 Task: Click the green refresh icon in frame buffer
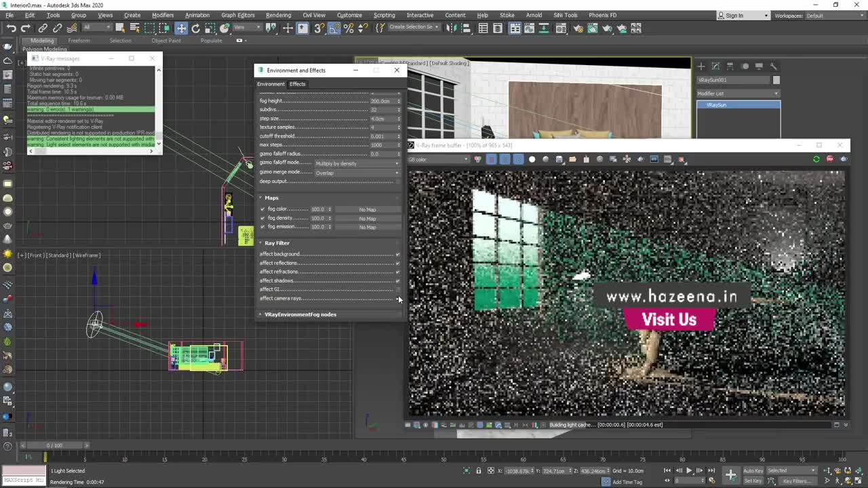(816, 159)
